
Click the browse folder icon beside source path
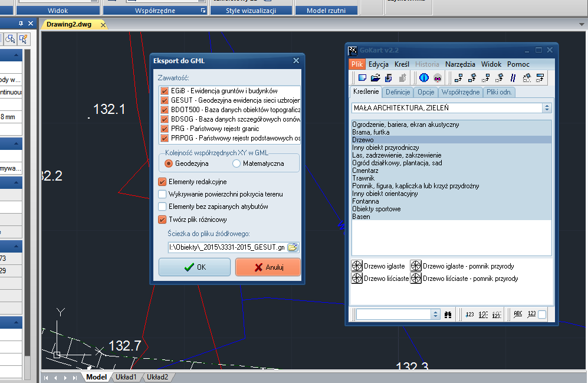(x=293, y=247)
